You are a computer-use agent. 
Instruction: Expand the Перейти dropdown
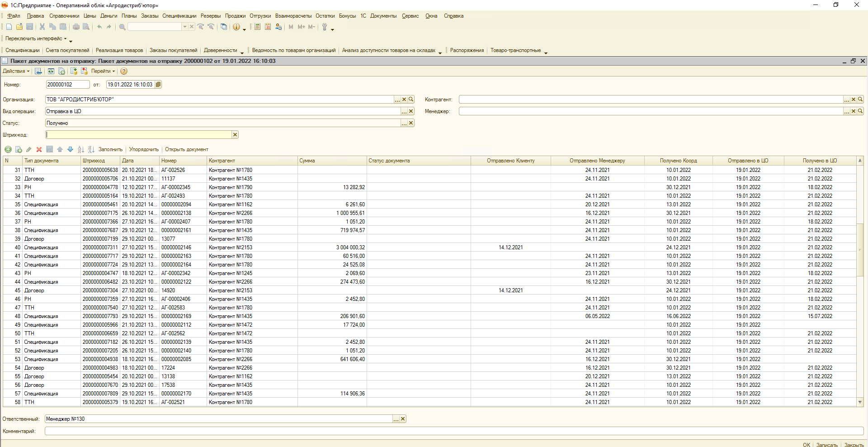point(103,71)
